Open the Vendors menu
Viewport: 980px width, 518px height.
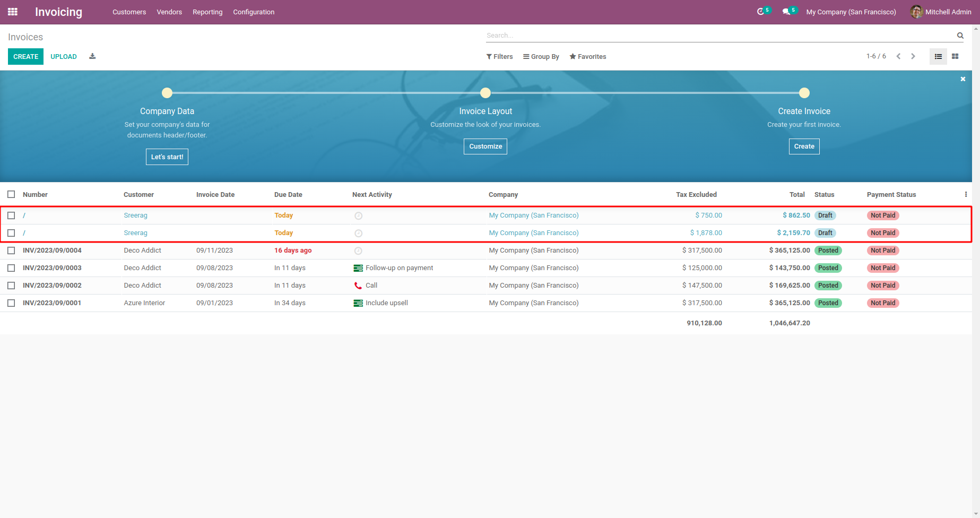[x=169, y=12]
